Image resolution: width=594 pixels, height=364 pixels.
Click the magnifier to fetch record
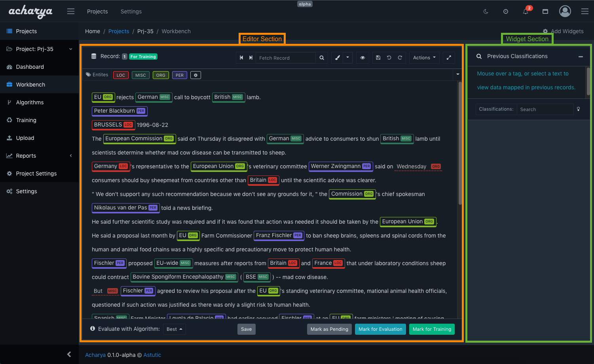click(322, 58)
